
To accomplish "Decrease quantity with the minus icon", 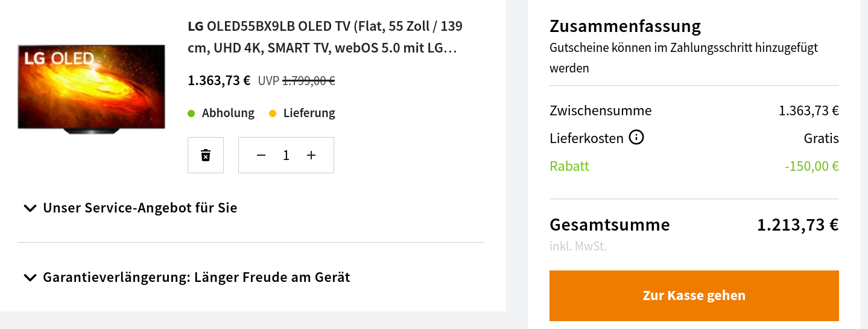I will [x=261, y=155].
